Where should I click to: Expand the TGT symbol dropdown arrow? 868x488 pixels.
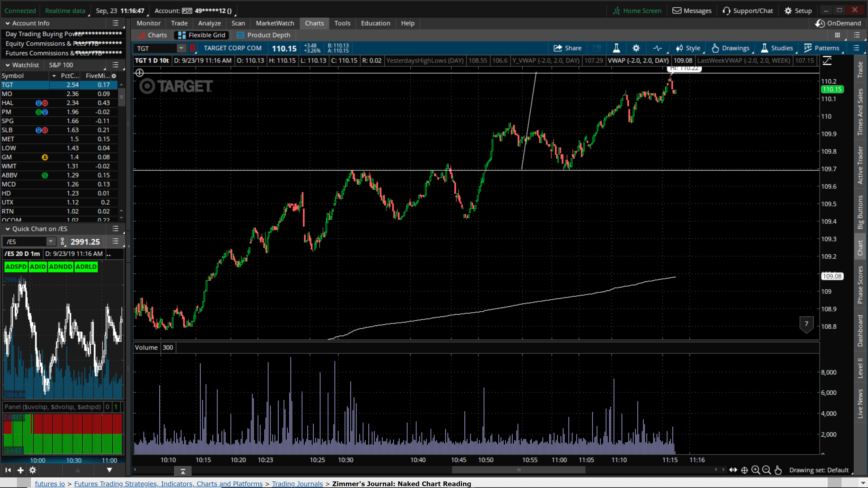pos(181,48)
